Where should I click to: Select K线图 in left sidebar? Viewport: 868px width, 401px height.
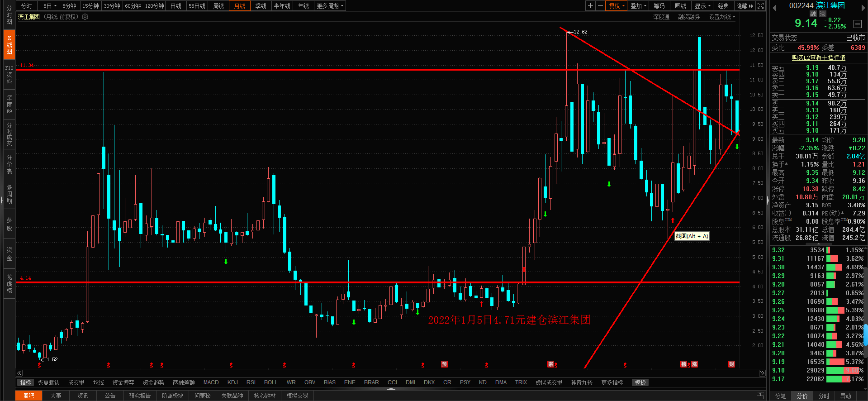9,45
